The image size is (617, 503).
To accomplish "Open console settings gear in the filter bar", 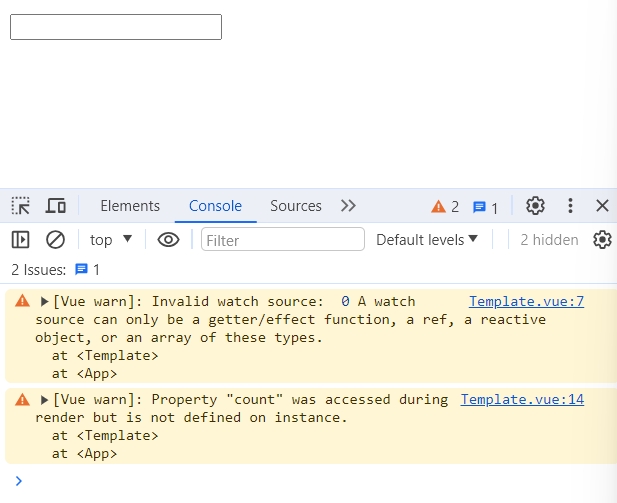I will point(602,240).
